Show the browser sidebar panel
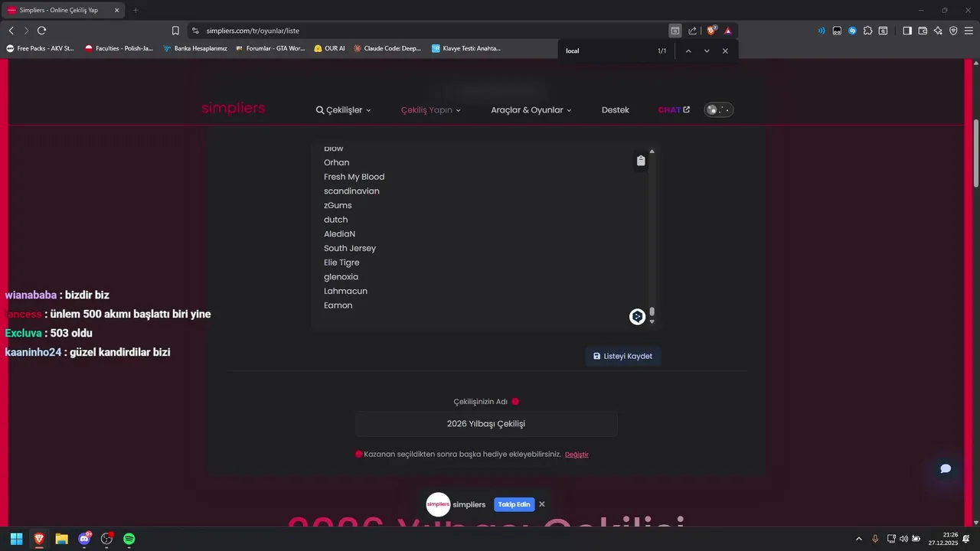Viewport: 980px width, 551px height. point(907,31)
